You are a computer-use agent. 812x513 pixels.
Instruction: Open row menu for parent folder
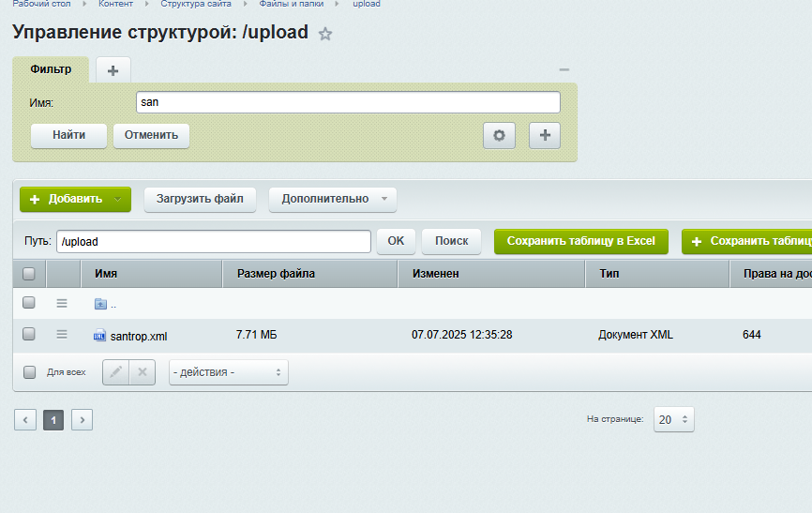click(x=62, y=303)
